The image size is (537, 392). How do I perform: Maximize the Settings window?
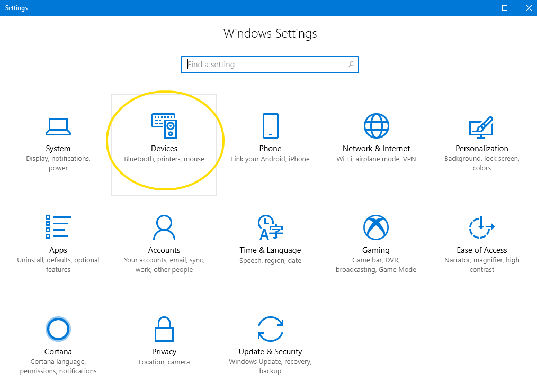tap(505, 8)
